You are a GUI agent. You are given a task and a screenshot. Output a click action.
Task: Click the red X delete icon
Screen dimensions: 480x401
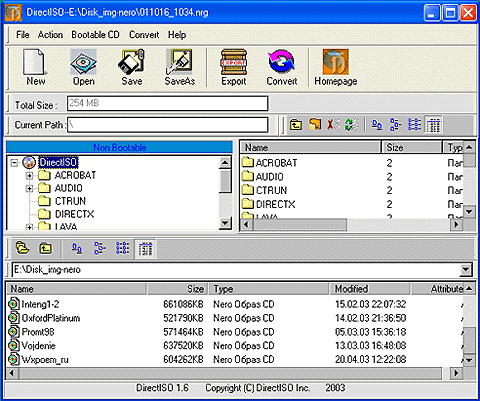[x=333, y=125]
